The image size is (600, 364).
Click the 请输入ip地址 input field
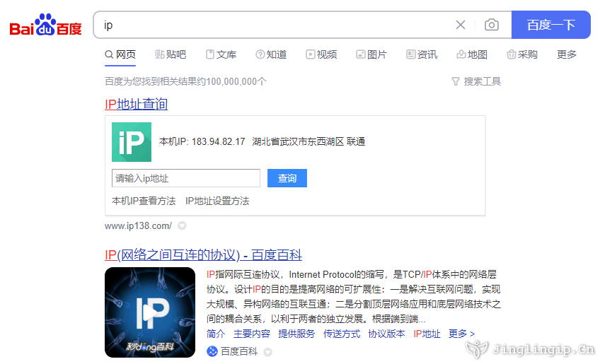click(186, 178)
